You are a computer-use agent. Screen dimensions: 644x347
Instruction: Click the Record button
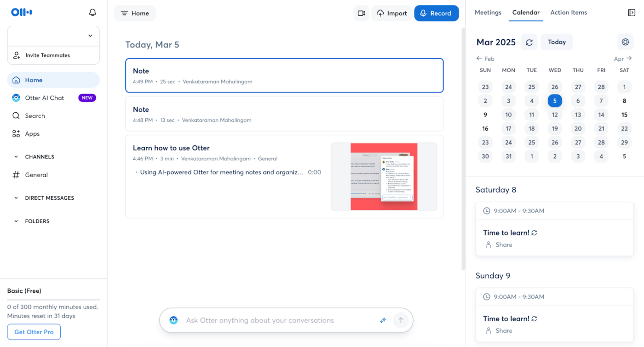pos(436,13)
